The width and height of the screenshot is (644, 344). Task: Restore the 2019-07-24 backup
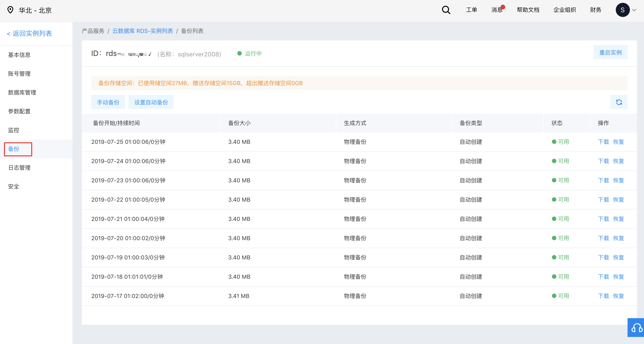tap(619, 161)
